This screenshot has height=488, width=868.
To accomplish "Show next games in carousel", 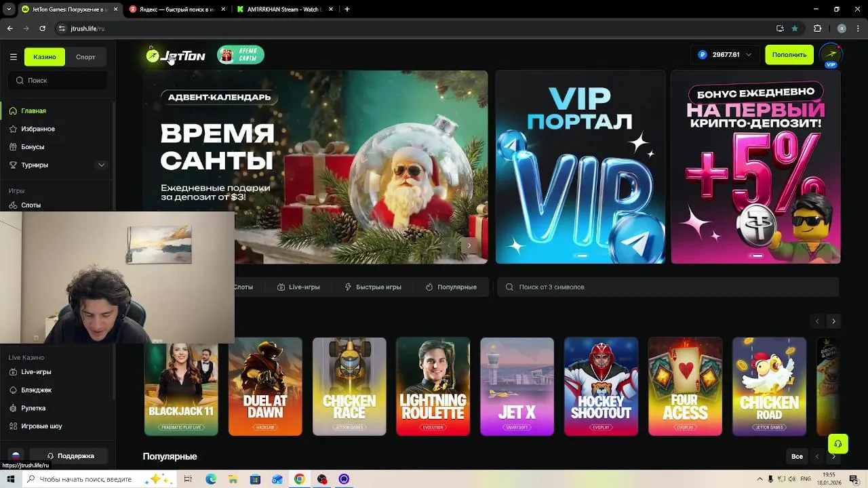I will tap(833, 321).
